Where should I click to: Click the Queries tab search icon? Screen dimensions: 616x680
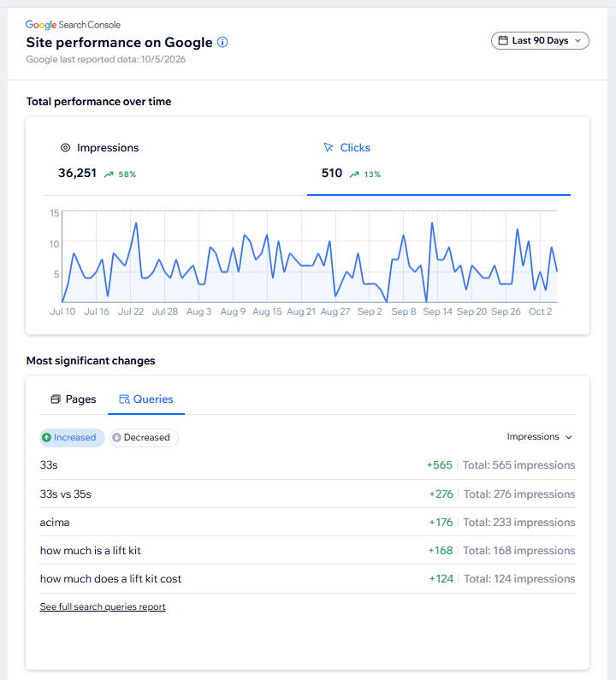(125, 399)
